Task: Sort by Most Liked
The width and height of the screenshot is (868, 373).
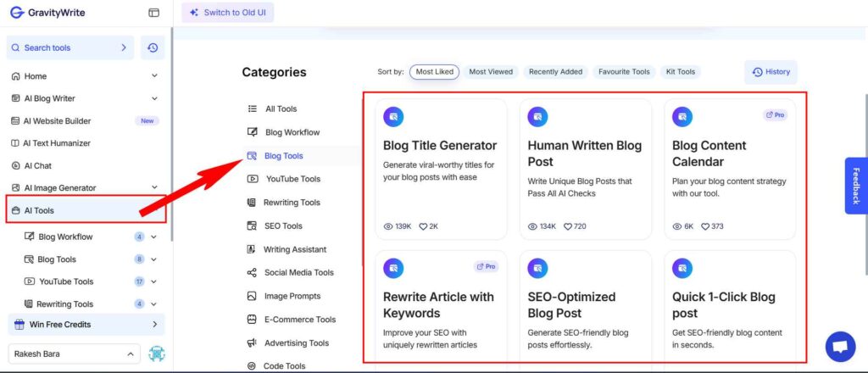Action: (x=435, y=72)
